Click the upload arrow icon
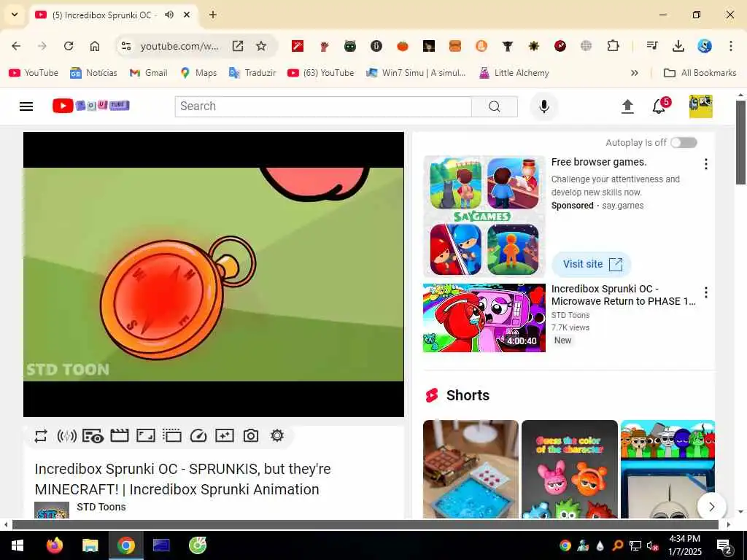Screen dimensions: 747x560 pos(627,106)
